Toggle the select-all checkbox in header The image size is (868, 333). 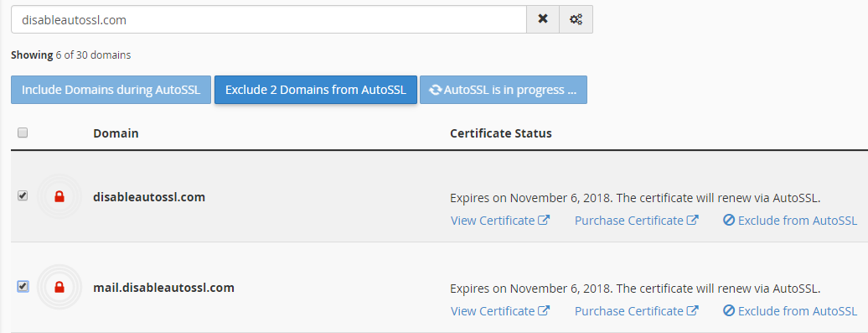pyautogui.click(x=23, y=133)
